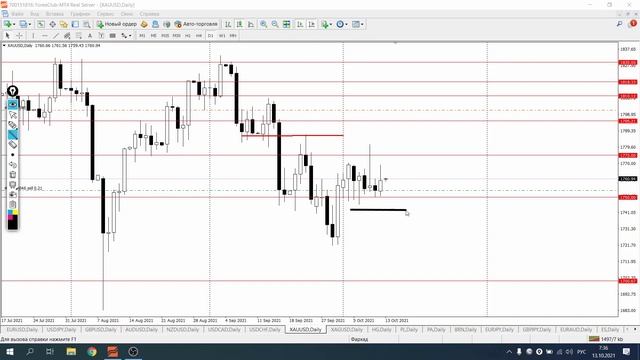
Task: Toggle chart auto scroll
Action: point(300,24)
